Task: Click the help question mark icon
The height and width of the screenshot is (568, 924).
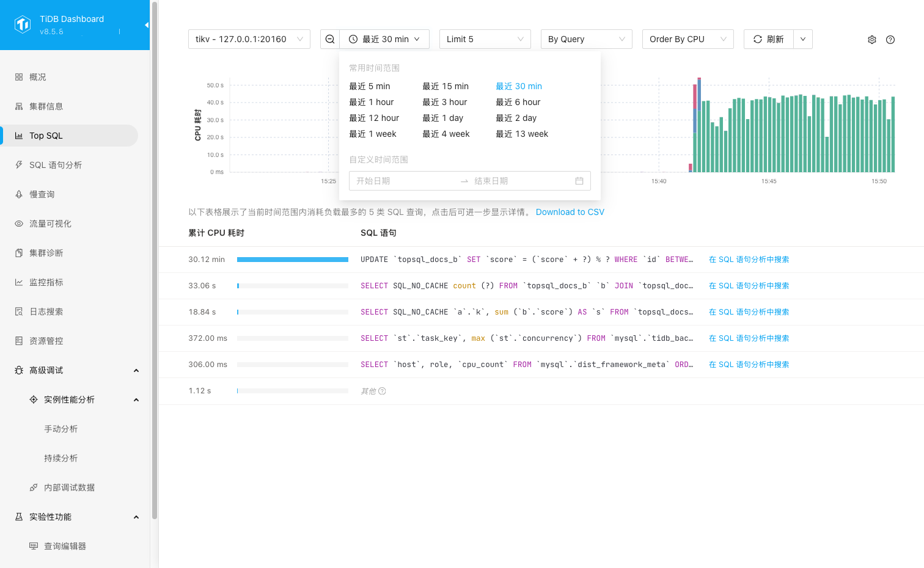Action: coord(890,40)
